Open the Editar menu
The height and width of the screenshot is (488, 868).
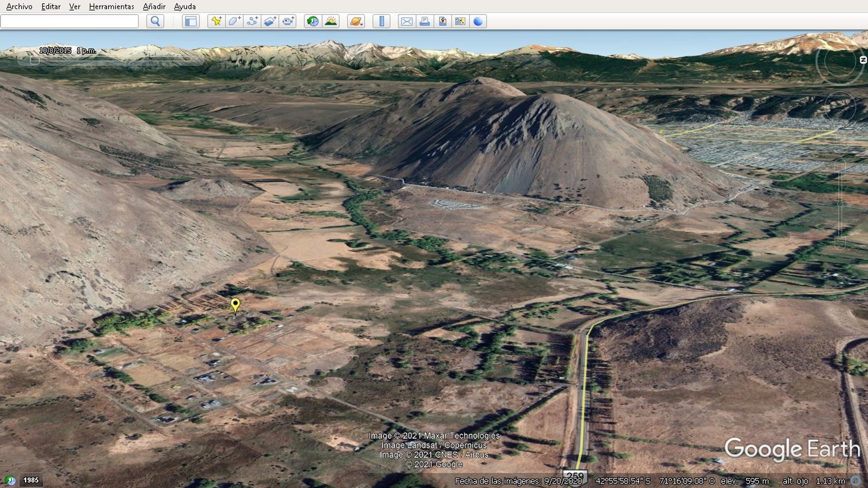[x=51, y=6]
